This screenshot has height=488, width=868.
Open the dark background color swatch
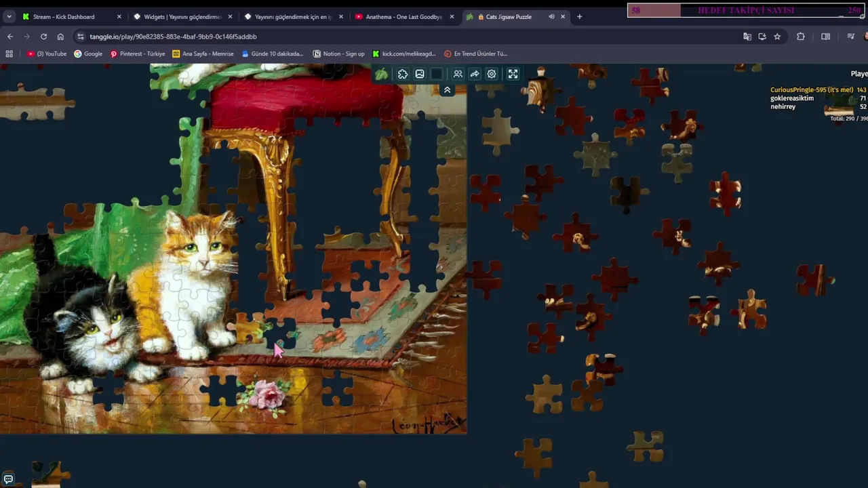click(x=437, y=74)
